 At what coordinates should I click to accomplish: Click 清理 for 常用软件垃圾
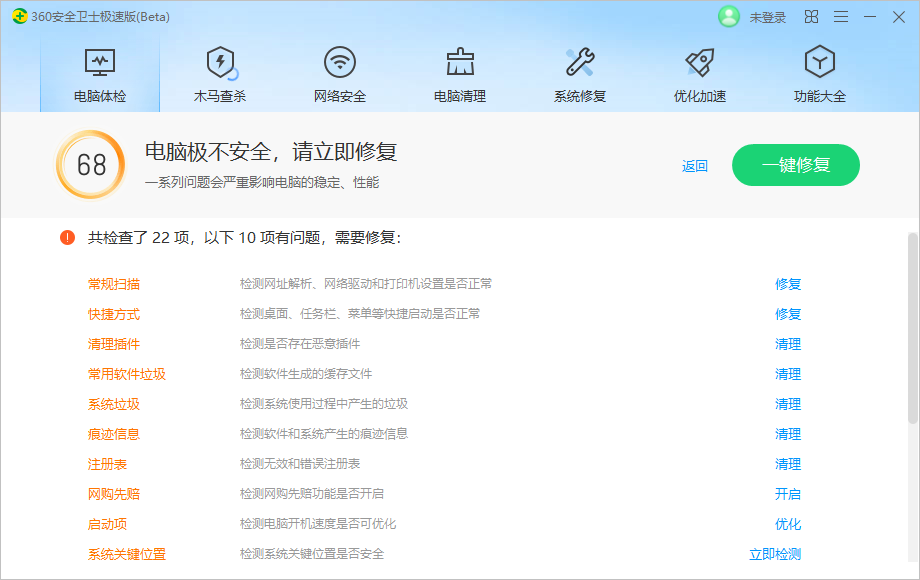[788, 374]
